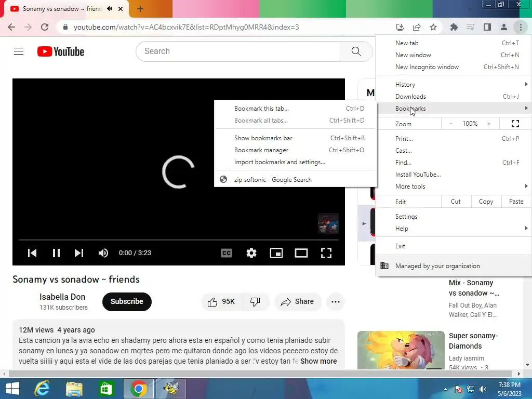The height and width of the screenshot is (399, 532).
Task: Skip to the next video
Action: pos(79,253)
